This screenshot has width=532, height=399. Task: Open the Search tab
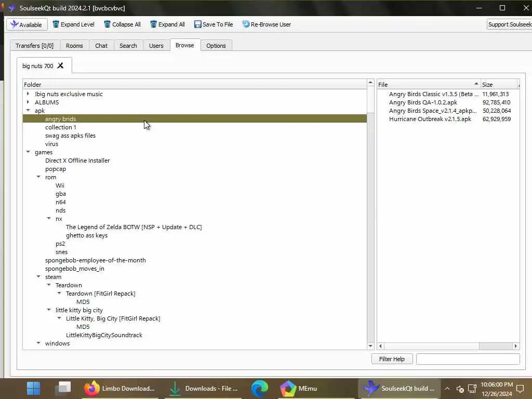pos(128,46)
